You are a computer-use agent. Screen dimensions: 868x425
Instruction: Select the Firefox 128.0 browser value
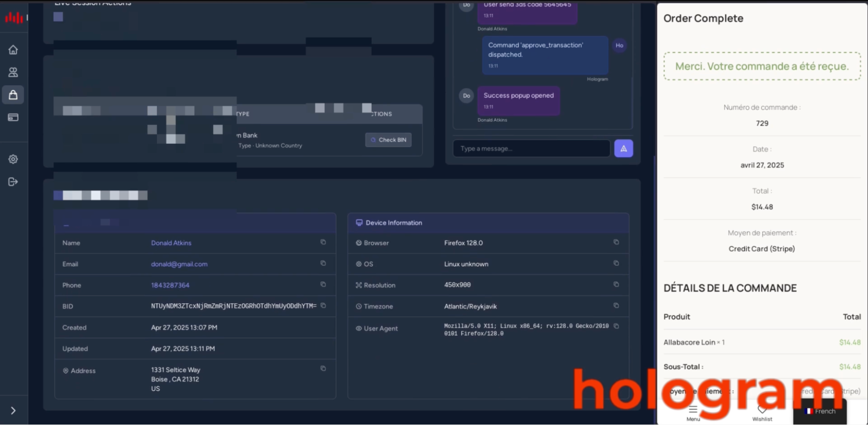tap(463, 243)
